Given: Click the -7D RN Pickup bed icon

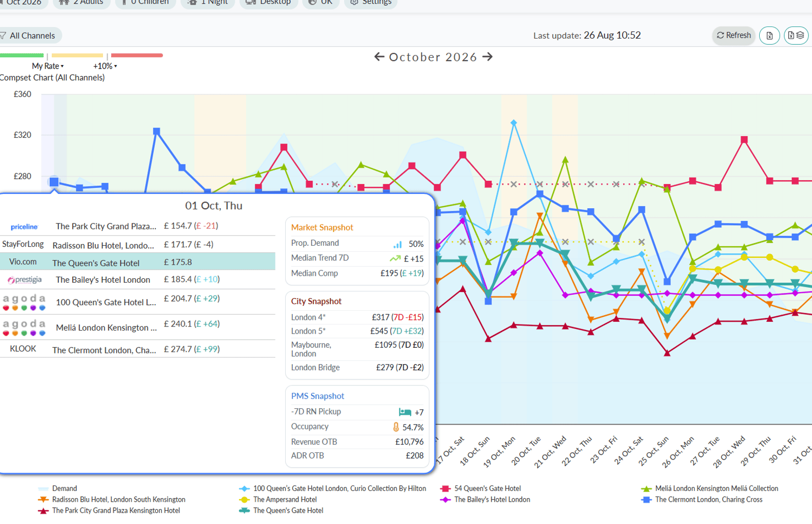Looking at the screenshot, I should coord(405,412).
